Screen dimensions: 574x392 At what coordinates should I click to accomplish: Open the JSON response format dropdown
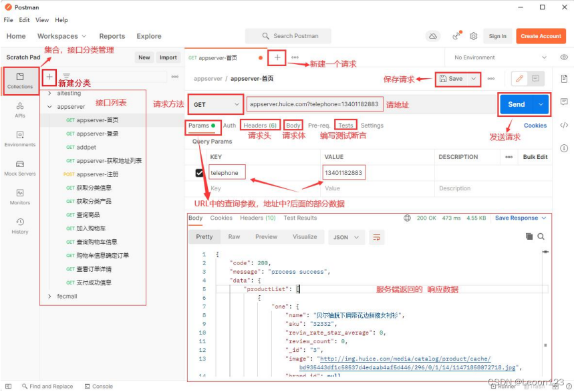tap(346, 237)
